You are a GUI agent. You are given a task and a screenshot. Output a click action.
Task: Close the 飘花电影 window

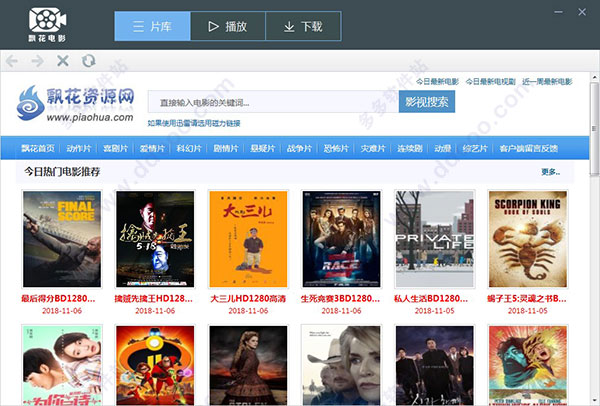tap(582, 12)
